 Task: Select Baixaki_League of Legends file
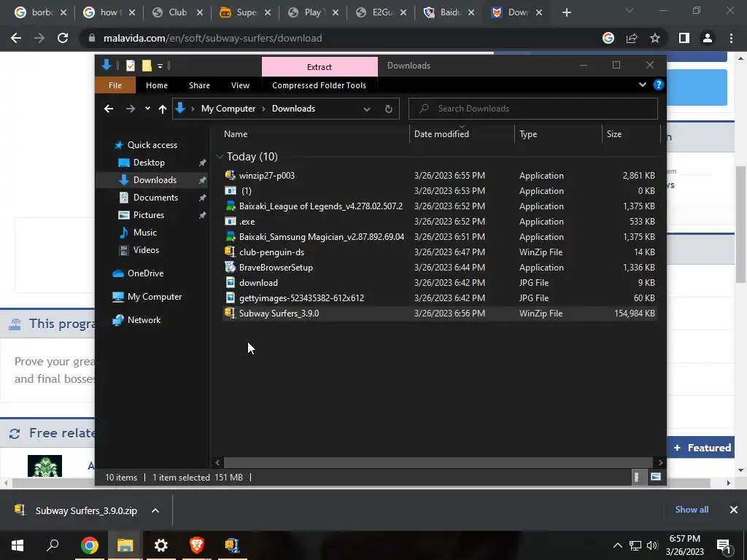tap(321, 206)
